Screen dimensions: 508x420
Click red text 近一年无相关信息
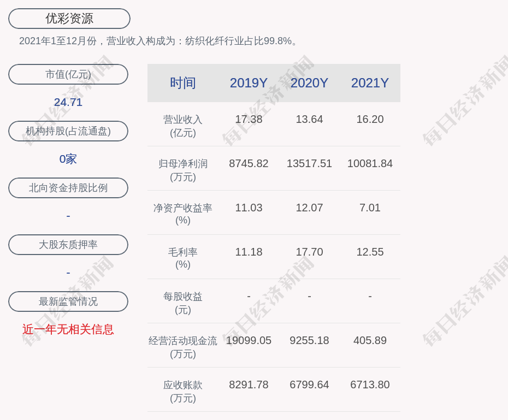click(68, 329)
